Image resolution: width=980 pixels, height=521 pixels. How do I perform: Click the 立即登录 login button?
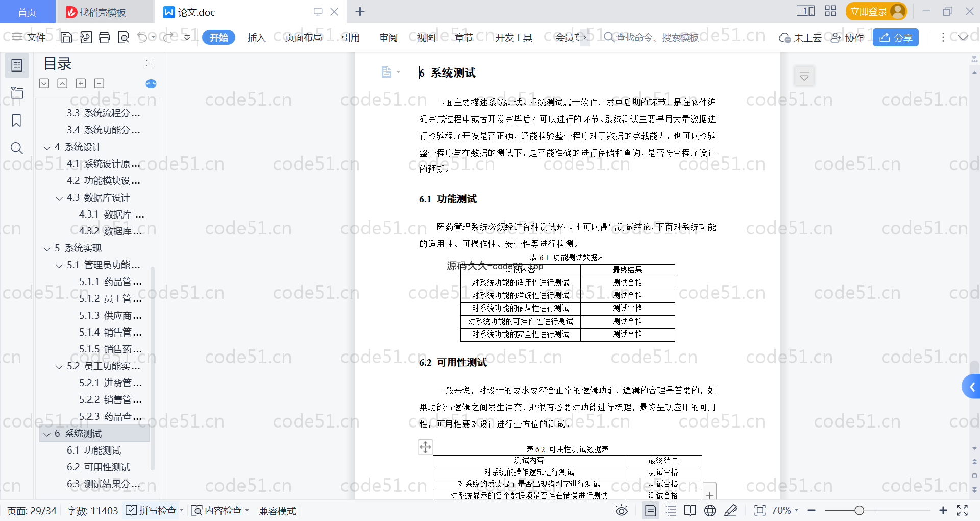click(876, 11)
